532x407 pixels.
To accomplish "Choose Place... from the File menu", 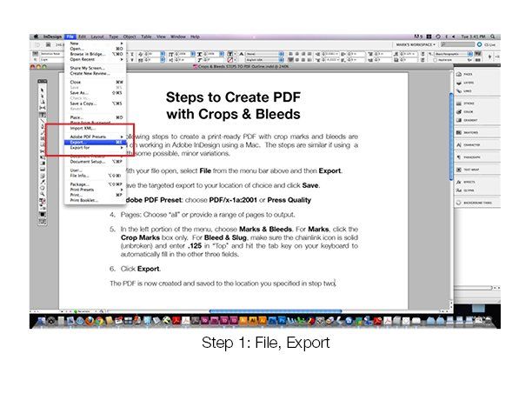I will tap(96, 117).
